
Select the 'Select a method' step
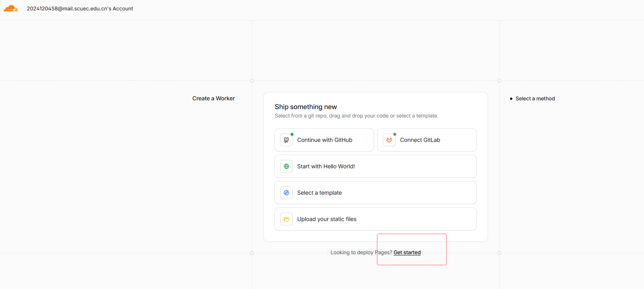click(x=535, y=98)
